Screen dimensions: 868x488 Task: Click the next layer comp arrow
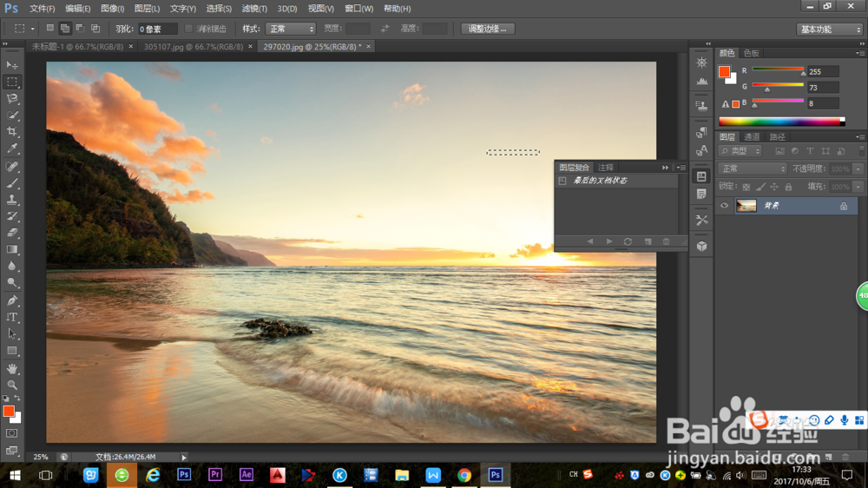(x=609, y=241)
